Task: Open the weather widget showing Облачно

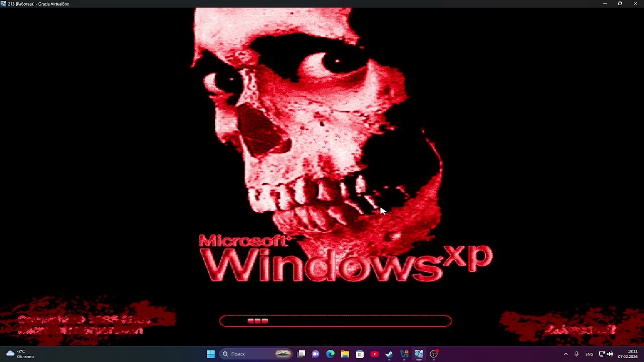Action: (20, 354)
